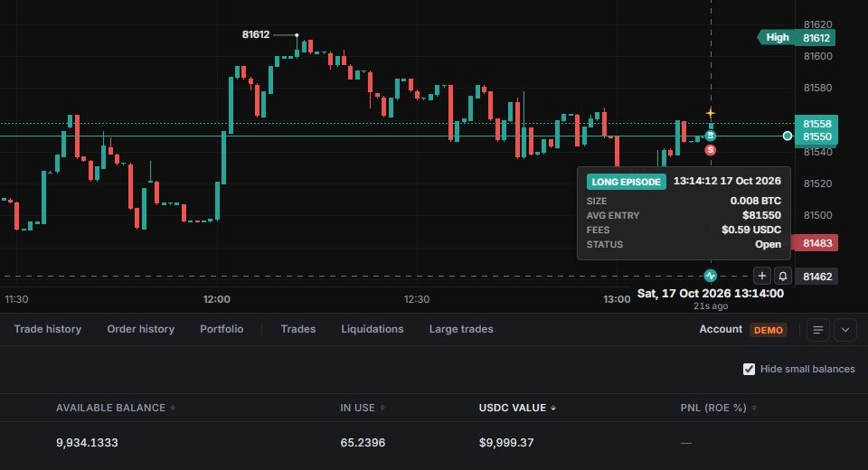Set a price alert with the bell icon
This screenshot has width=868, height=470.
coord(783,276)
